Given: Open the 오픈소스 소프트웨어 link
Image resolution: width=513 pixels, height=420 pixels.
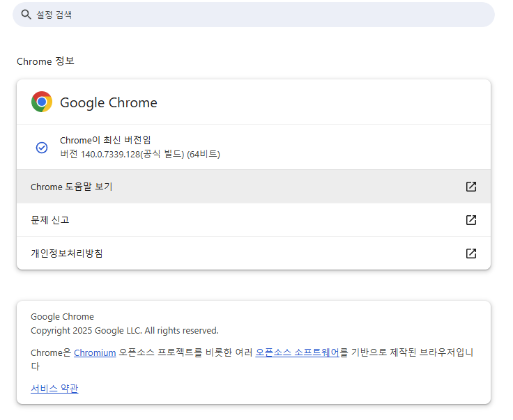Looking at the screenshot, I should click(297, 352).
